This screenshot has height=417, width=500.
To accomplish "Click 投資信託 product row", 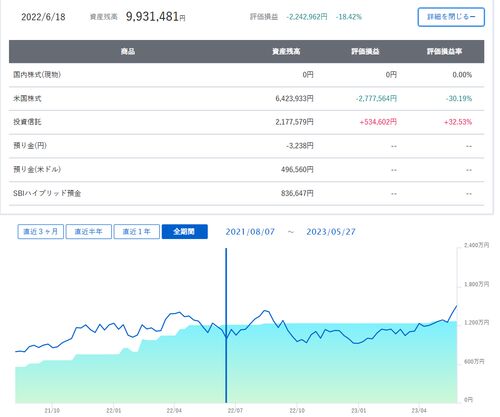I will pyautogui.click(x=246, y=122).
